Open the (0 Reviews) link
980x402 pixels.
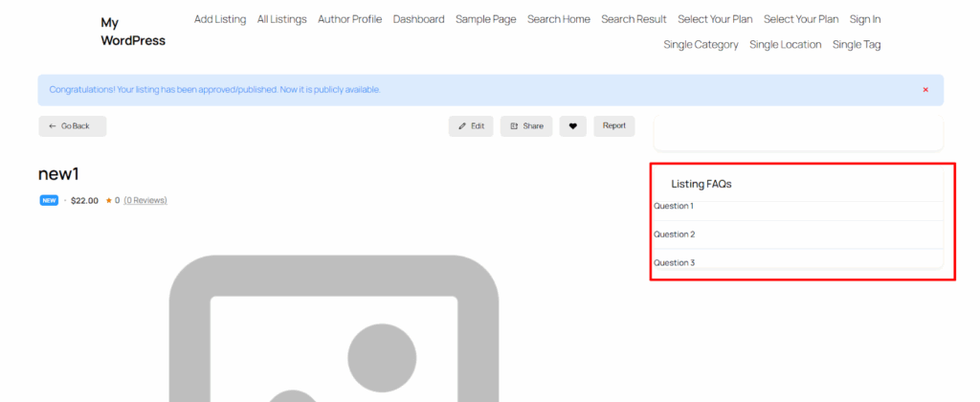[145, 201]
